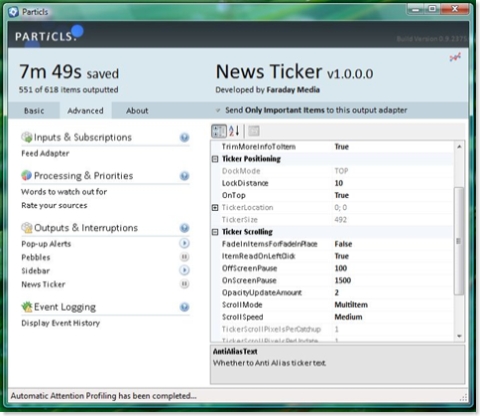The width and height of the screenshot is (480, 416).
Task: Edit the OnScreenPause value 1500
Action: coord(343,281)
